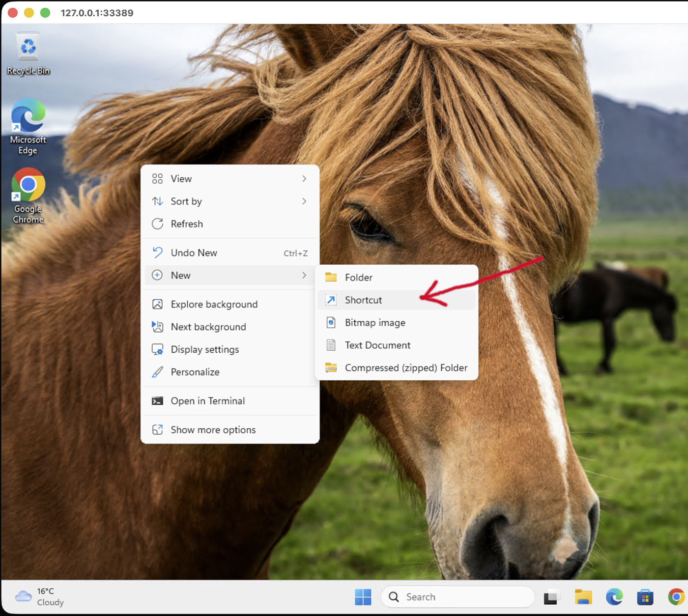
Task: Launch Edge from the taskbar
Action: coord(614,597)
